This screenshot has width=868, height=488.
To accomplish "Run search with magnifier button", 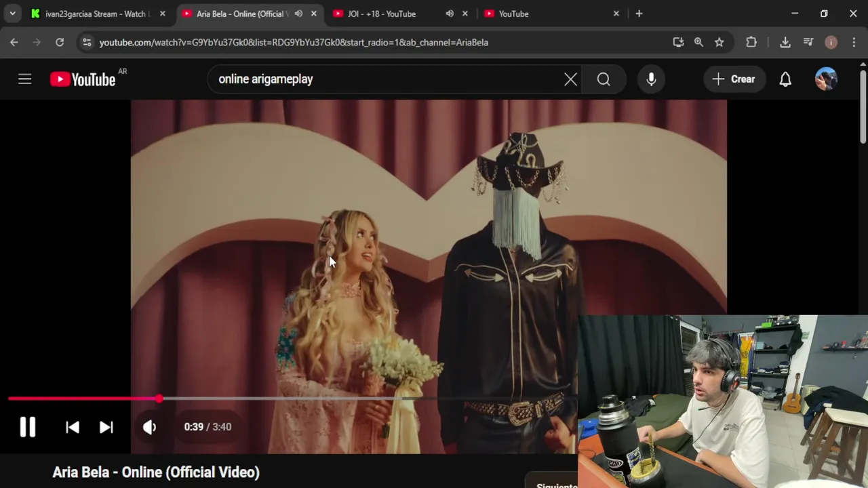I will click(x=604, y=79).
